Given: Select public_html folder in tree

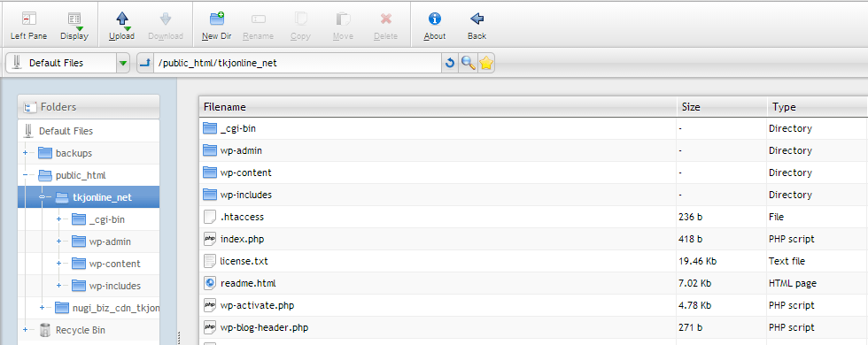Looking at the screenshot, I should click(81, 175).
